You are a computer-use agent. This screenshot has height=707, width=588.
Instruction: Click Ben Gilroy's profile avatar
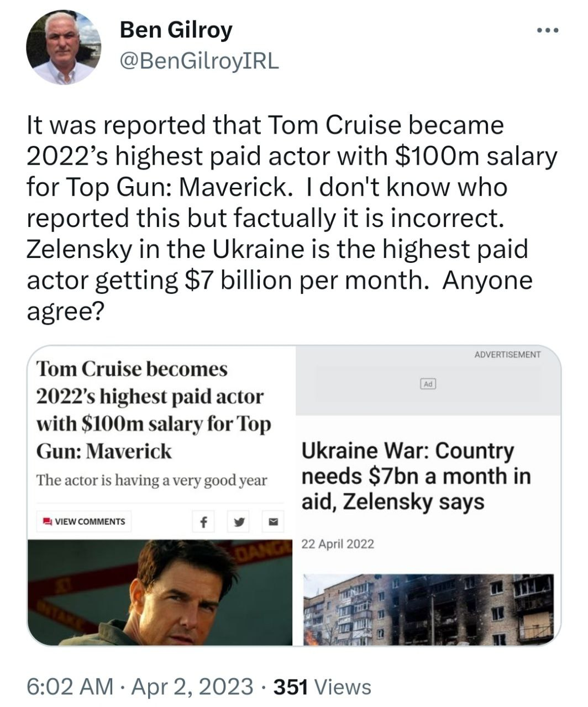(x=64, y=48)
